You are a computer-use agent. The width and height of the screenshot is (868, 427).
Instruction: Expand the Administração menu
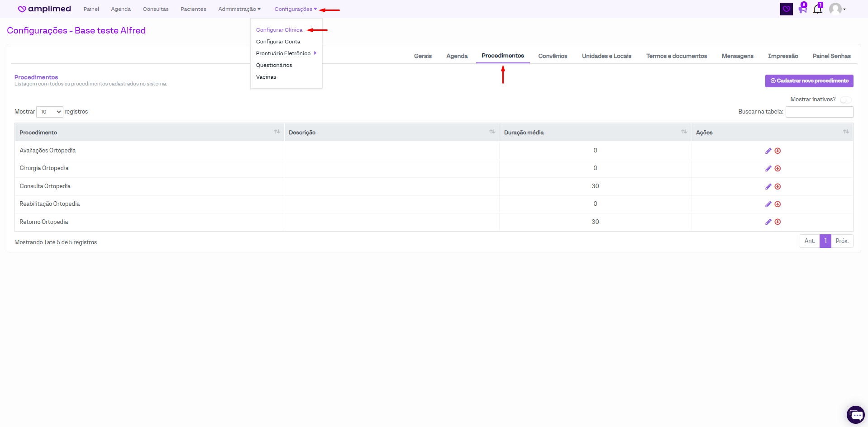(x=239, y=9)
